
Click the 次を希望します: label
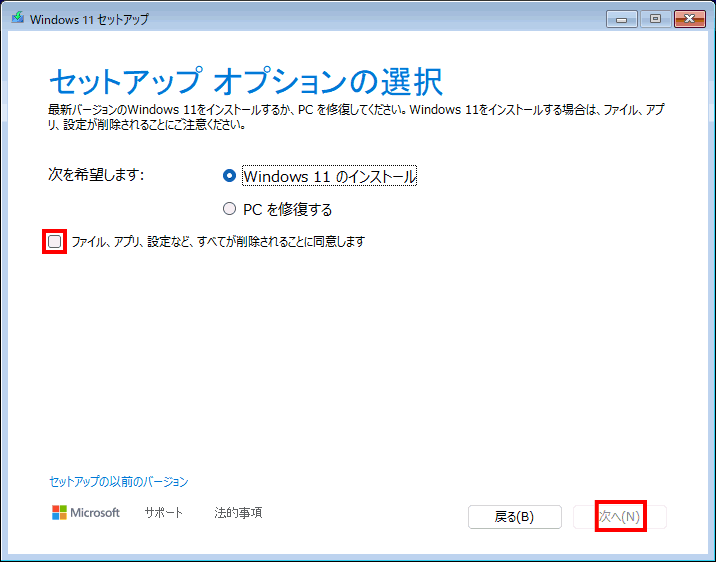[96, 175]
